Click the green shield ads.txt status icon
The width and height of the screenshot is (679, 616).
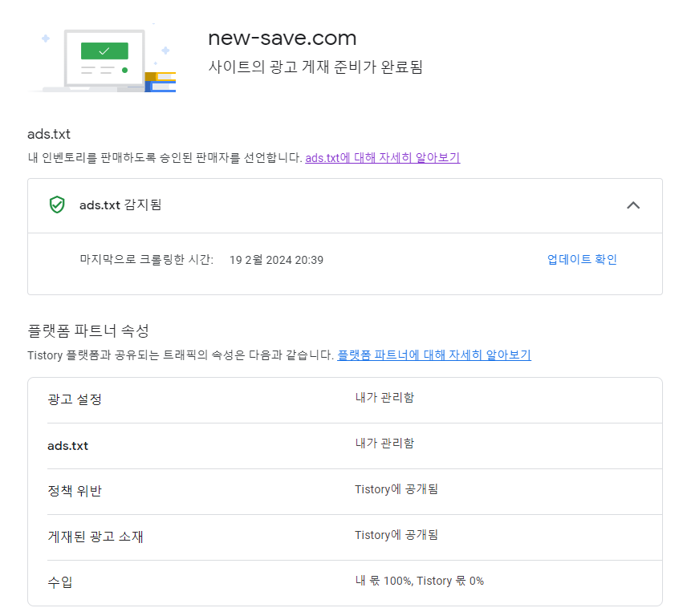tap(57, 205)
